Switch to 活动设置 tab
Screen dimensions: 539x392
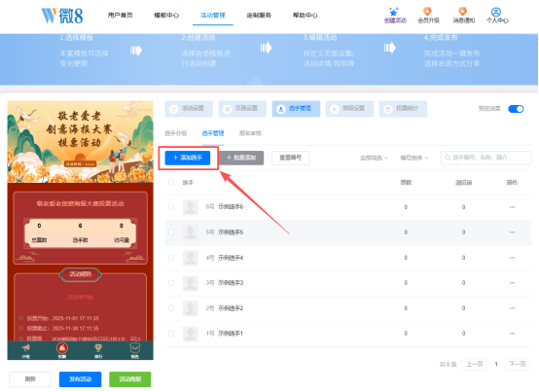coord(189,109)
